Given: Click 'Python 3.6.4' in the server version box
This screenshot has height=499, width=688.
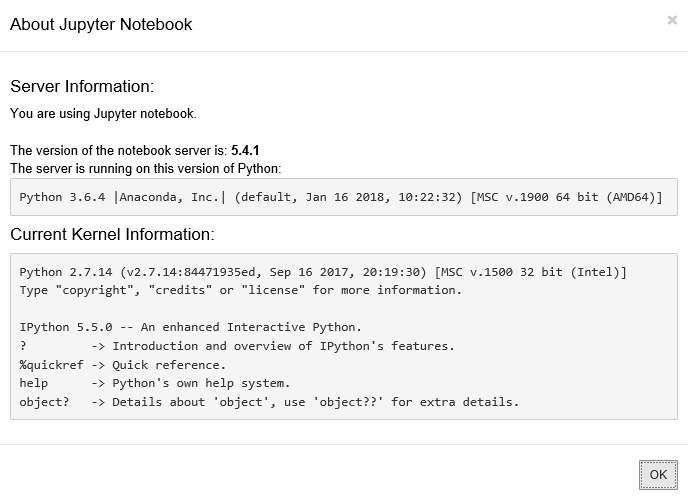Looking at the screenshot, I should (x=62, y=197).
